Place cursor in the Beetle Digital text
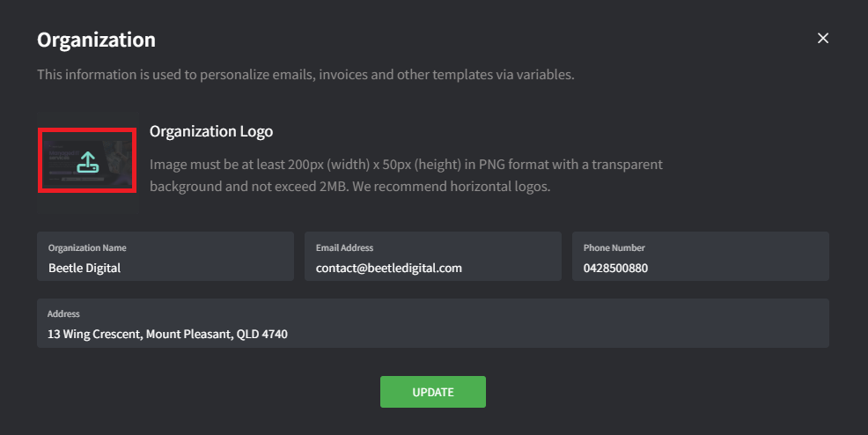 [x=85, y=268]
